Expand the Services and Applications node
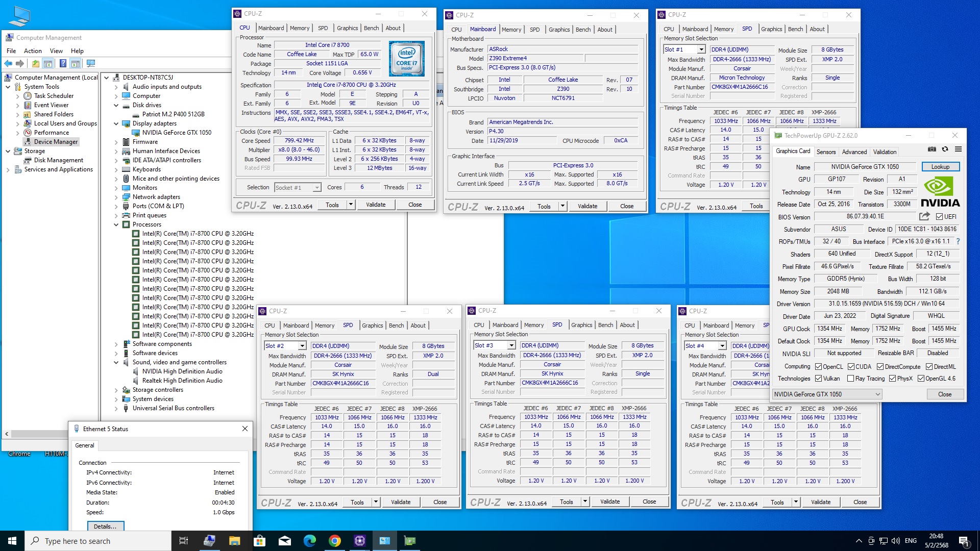The height and width of the screenshot is (551, 980). coord(8,169)
